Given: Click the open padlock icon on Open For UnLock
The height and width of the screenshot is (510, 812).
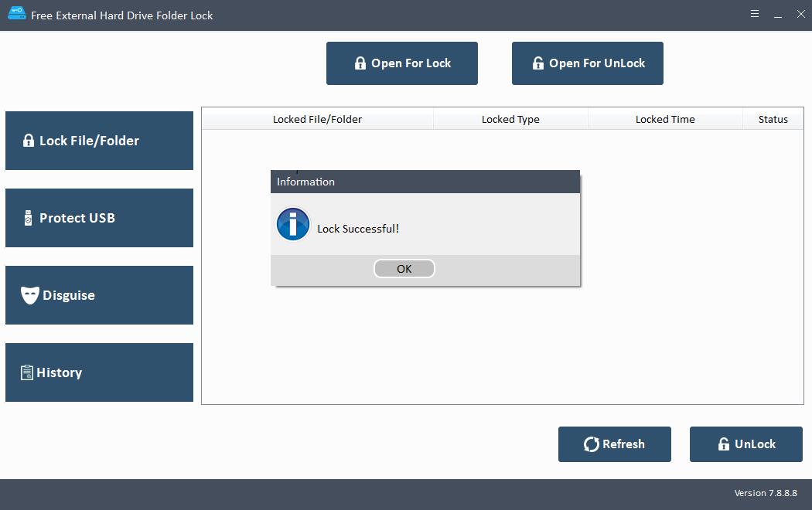Looking at the screenshot, I should pyautogui.click(x=537, y=63).
